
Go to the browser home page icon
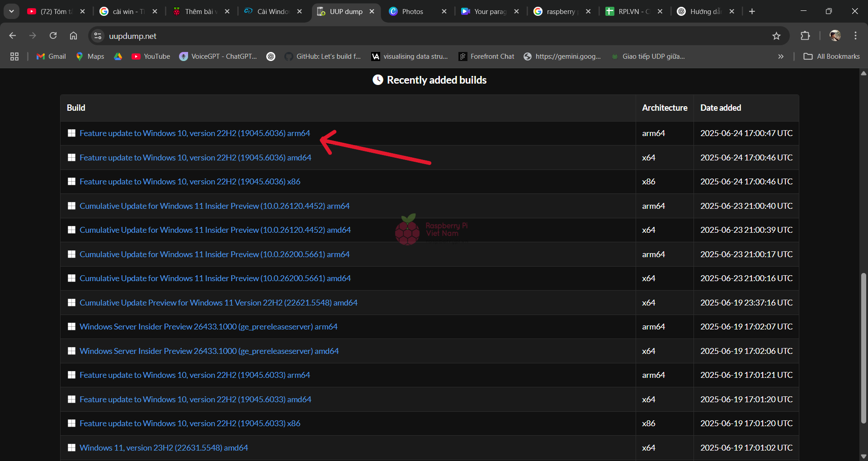73,36
